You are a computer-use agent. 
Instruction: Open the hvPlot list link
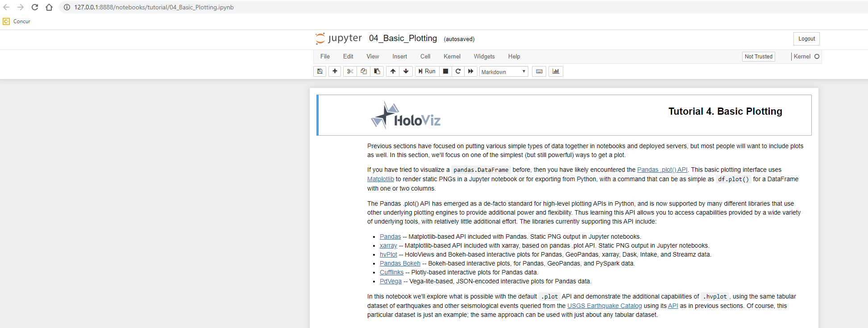tap(388, 254)
